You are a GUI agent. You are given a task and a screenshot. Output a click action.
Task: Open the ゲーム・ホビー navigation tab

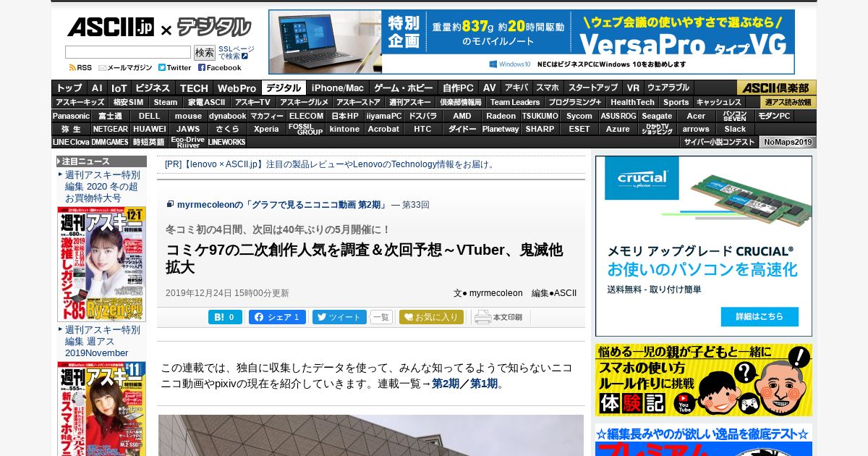point(403,88)
